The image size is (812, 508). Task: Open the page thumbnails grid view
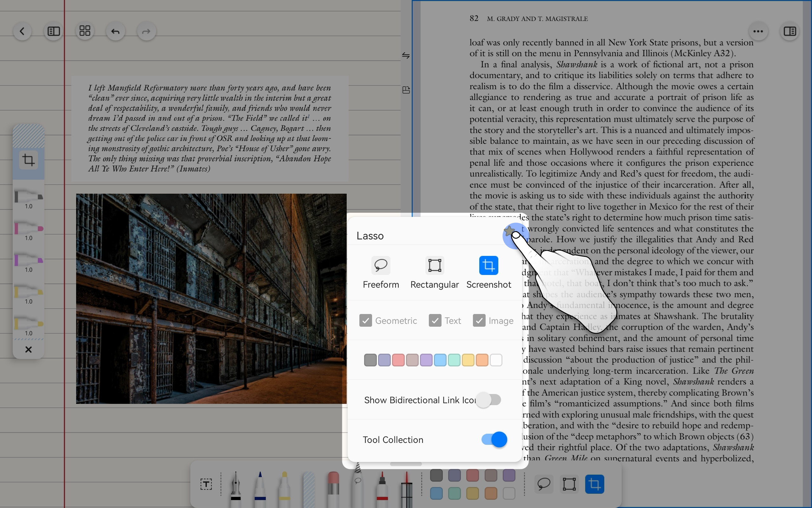point(85,31)
